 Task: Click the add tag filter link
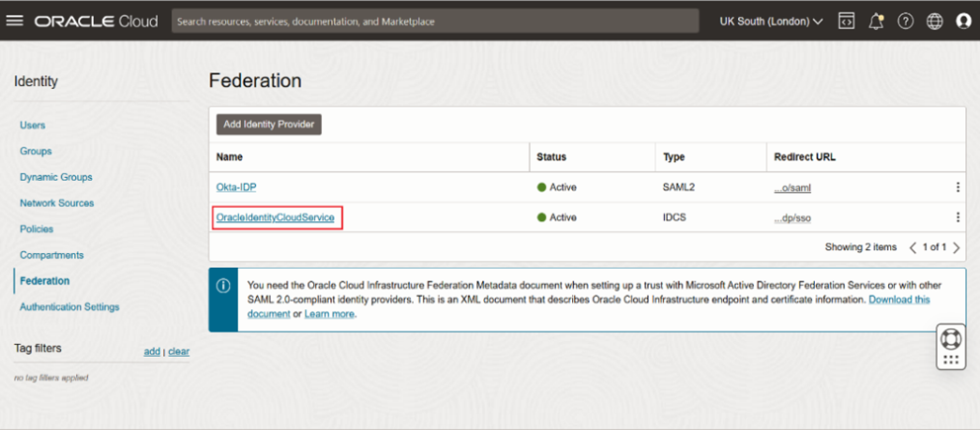click(152, 351)
